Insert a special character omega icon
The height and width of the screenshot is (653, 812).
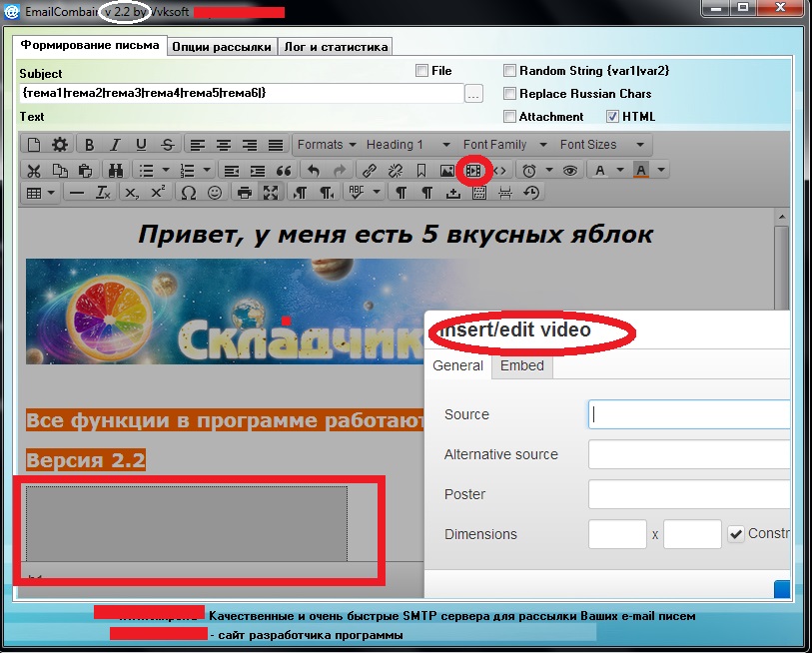tap(189, 193)
